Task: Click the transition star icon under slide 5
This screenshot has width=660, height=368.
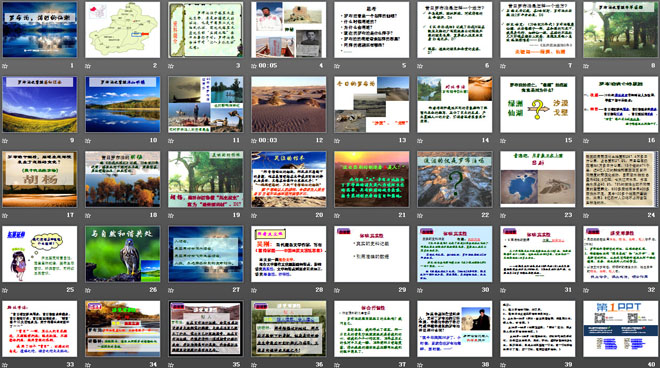Action: 337,66
